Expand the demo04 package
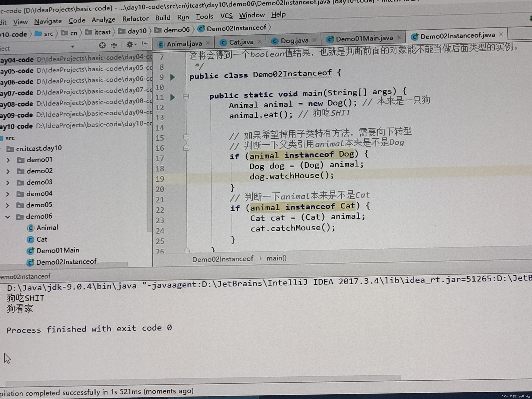This screenshot has width=532, height=399. [x=8, y=194]
